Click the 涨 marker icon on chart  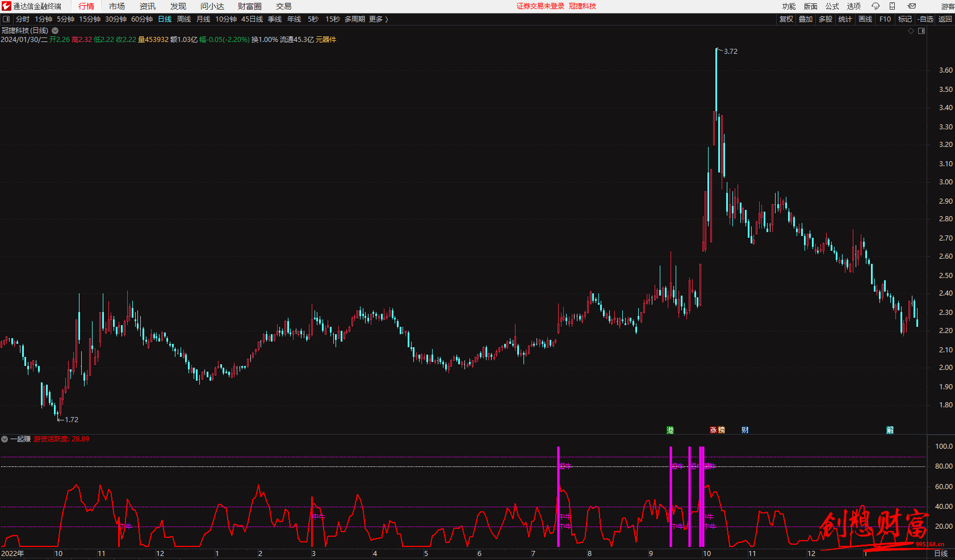pos(713,430)
